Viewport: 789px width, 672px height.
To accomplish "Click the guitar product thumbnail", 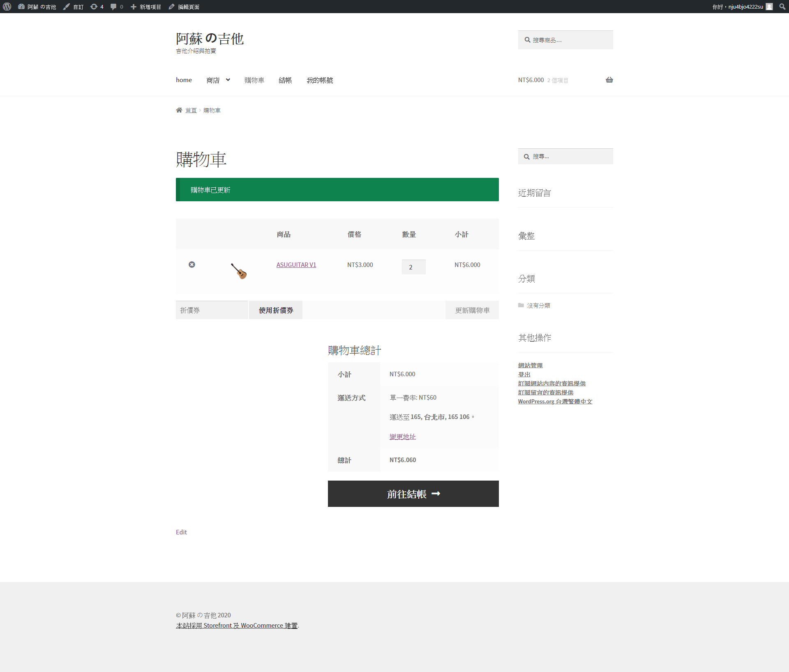I will (239, 271).
